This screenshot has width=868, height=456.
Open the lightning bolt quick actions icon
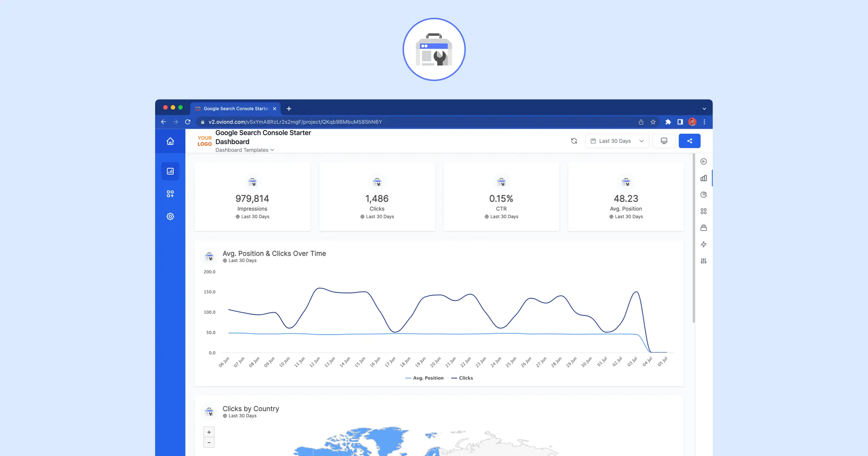[703, 244]
